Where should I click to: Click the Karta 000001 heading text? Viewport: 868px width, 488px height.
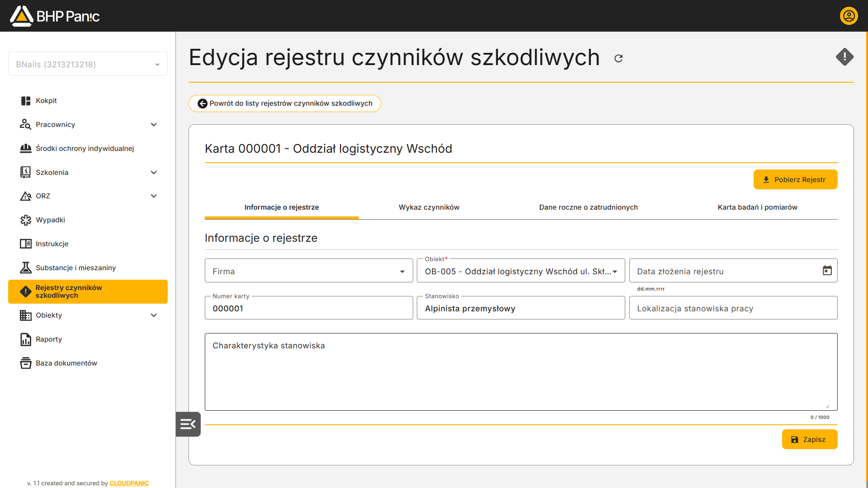[328, 149]
